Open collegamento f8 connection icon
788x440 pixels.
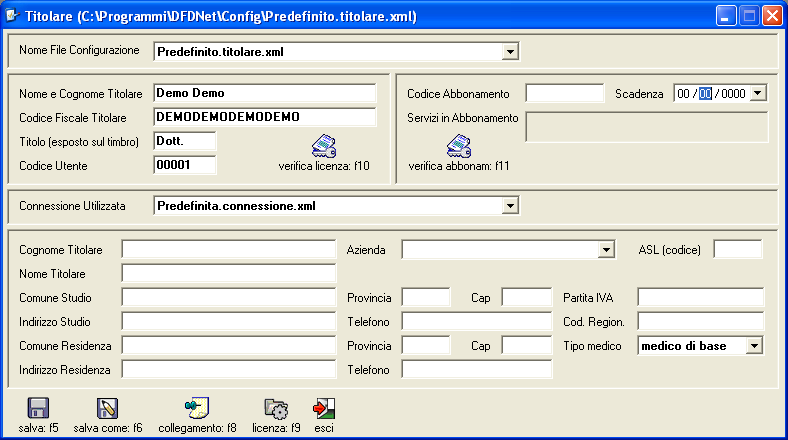[x=196, y=408]
